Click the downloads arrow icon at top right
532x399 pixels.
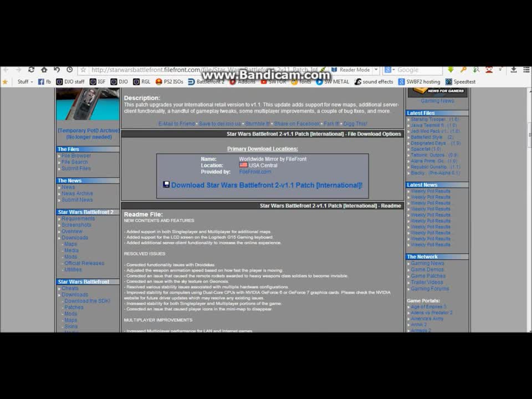click(x=513, y=70)
